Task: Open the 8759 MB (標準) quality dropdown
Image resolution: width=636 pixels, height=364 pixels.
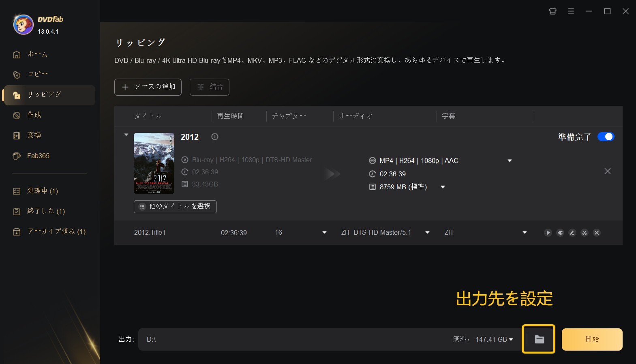Action: point(443,187)
